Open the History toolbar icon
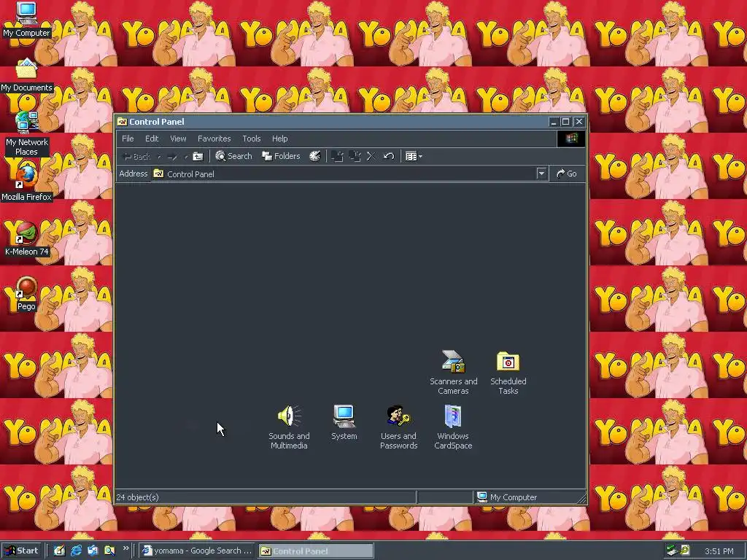Viewport: 747px width, 560px height. (x=315, y=156)
